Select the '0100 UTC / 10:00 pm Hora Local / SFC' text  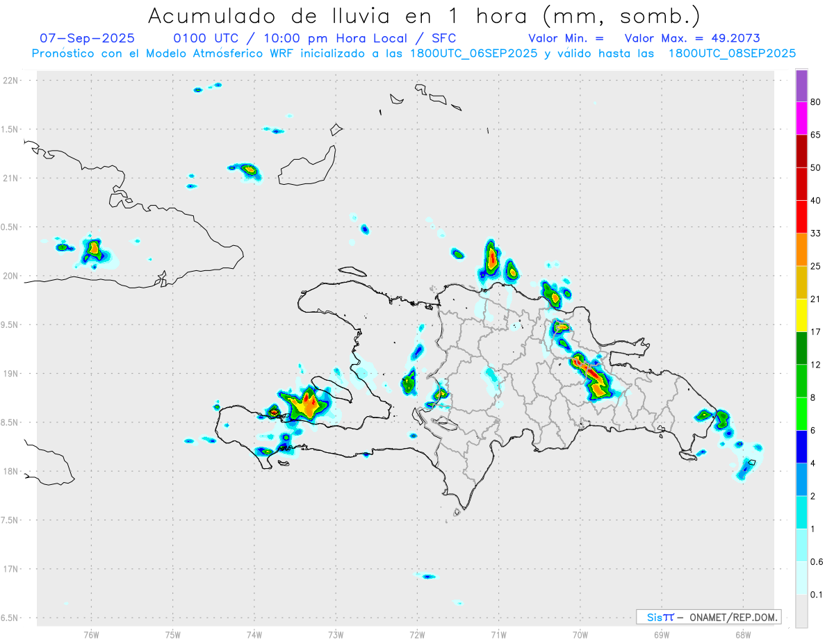(314, 38)
